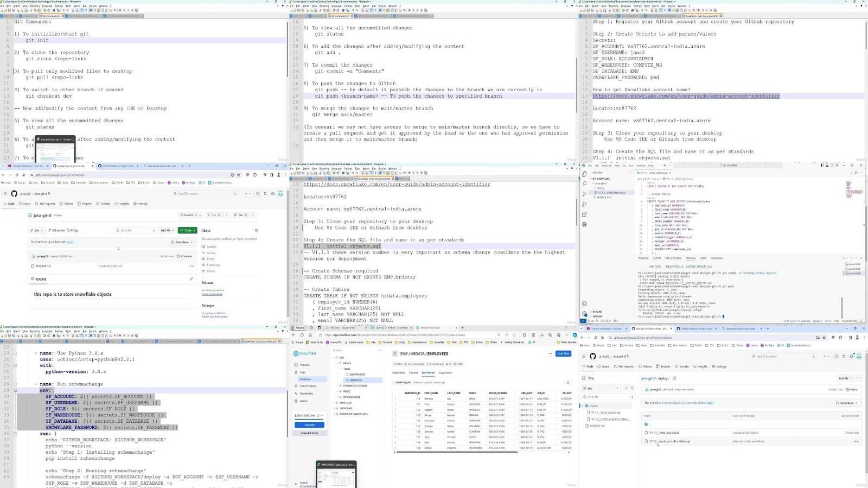Image resolution: width=868 pixels, height=488 pixels.
Task: Toggle panel layout button in VS Code title bar
Action: click(828, 165)
